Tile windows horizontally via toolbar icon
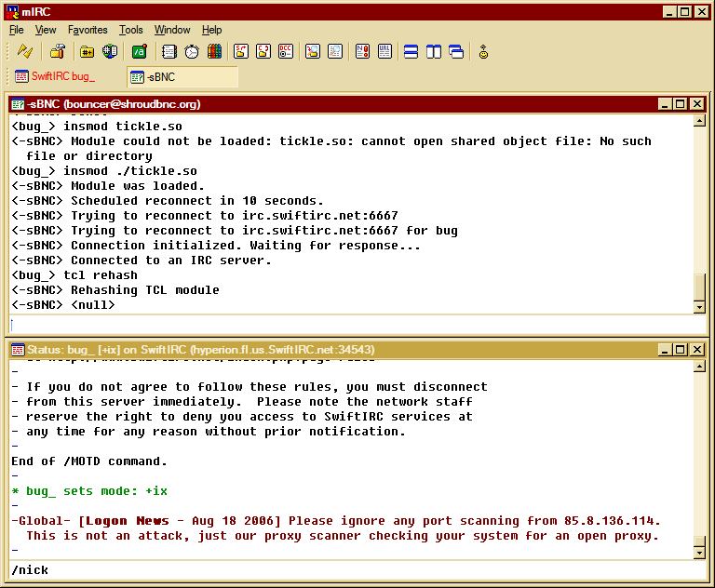 (x=411, y=51)
